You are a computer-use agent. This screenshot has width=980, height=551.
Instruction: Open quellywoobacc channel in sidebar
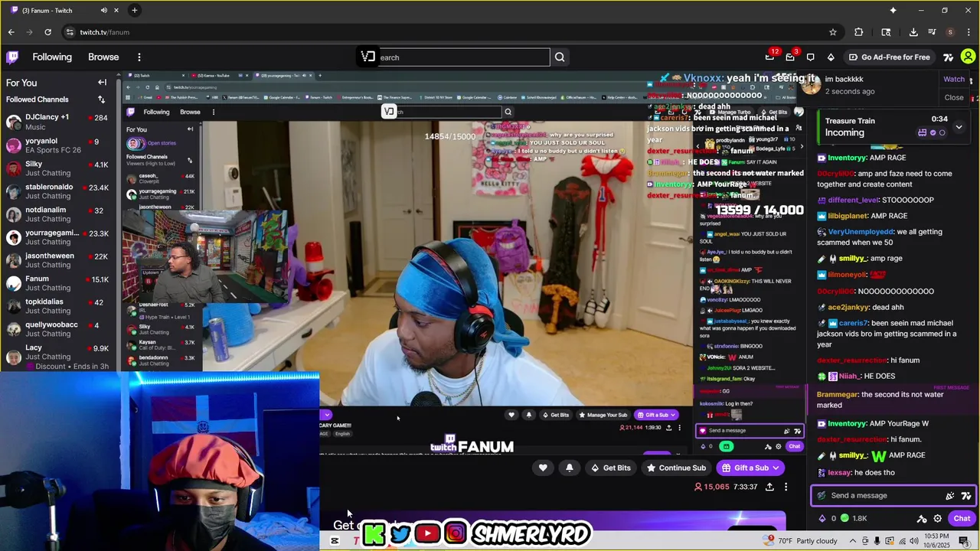58,329
